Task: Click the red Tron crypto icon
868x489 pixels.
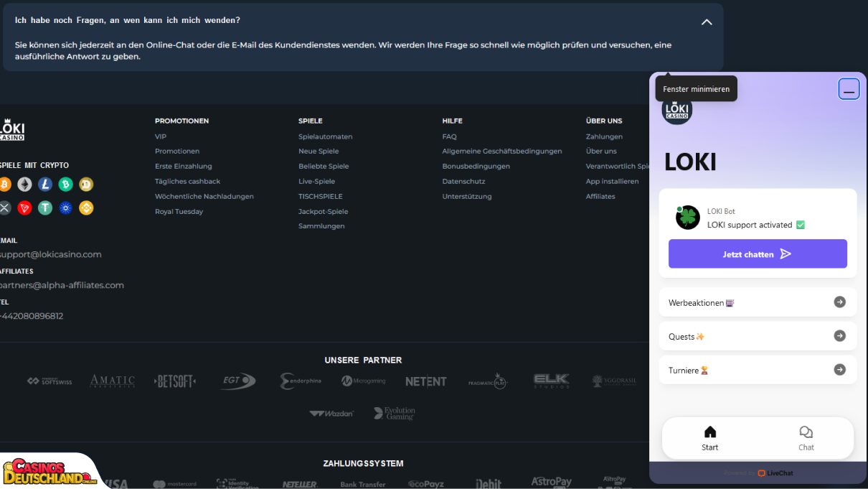Action: click(x=24, y=208)
